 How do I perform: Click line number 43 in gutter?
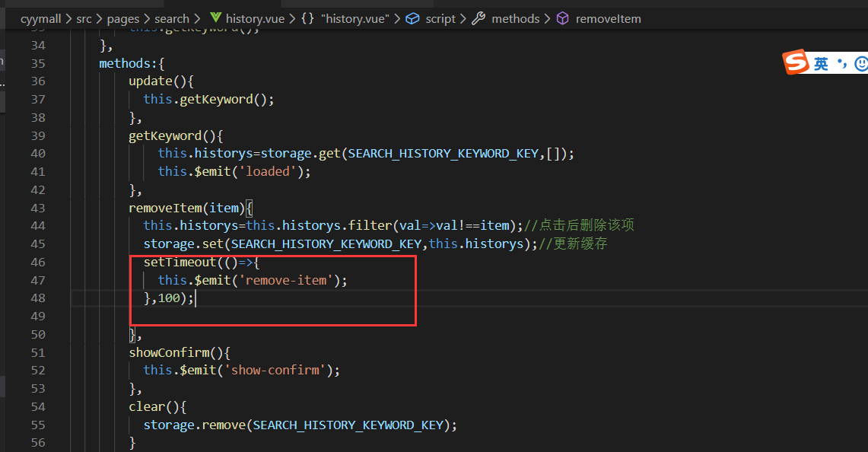pyautogui.click(x=37, y=208)
